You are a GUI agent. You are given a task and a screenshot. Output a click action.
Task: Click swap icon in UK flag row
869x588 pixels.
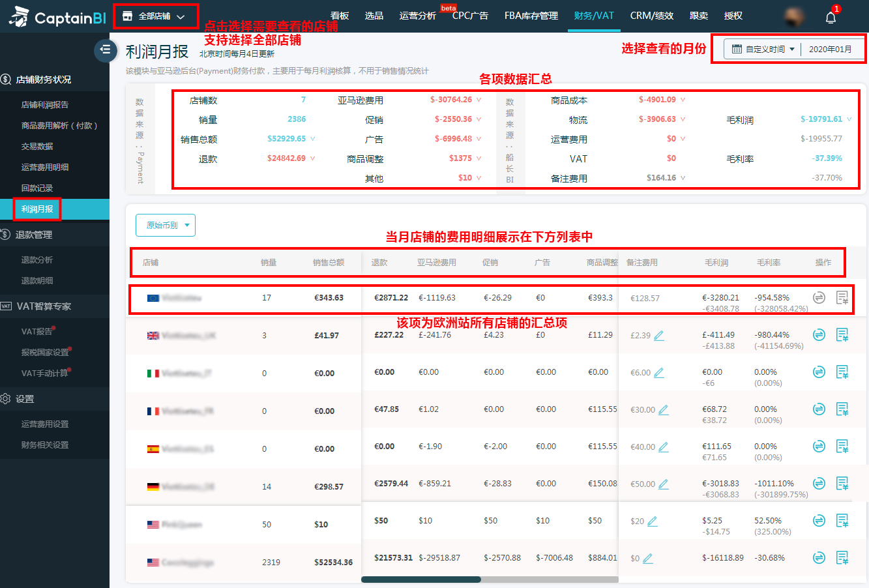(819, 334)
